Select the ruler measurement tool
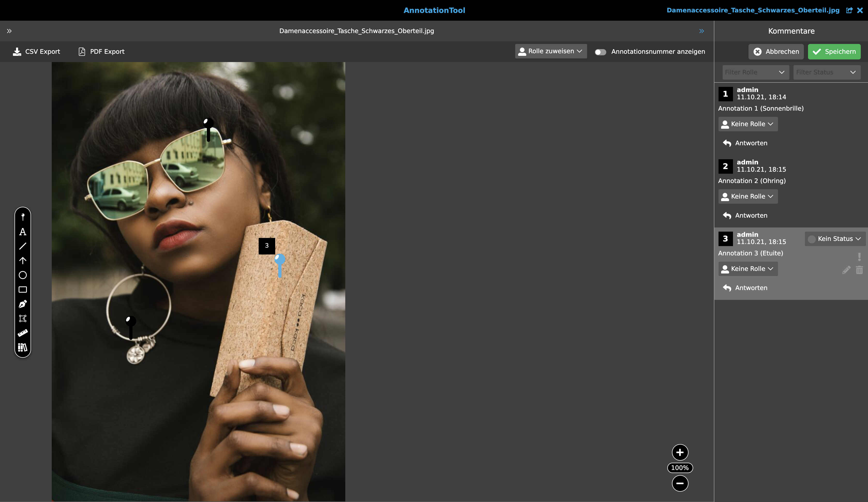This screenshot has height=502, width=868. tap(23, 333)
